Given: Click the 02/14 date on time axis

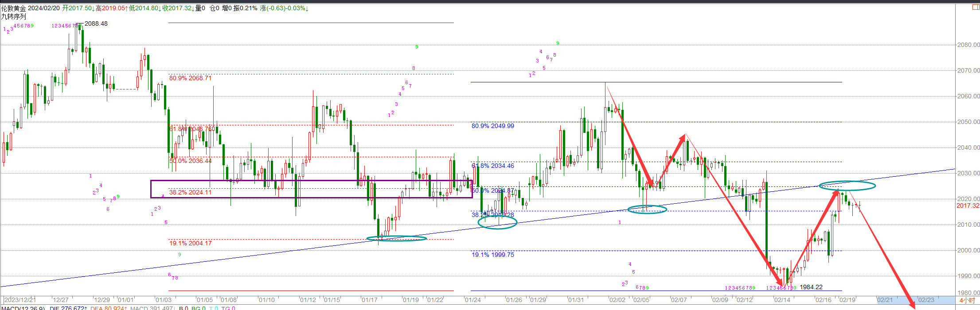Looking at the screenshot, I should 782,300.
